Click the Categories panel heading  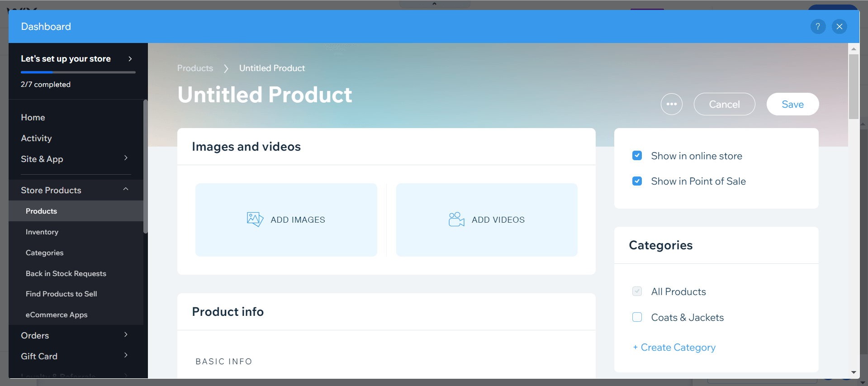point(661,245)
